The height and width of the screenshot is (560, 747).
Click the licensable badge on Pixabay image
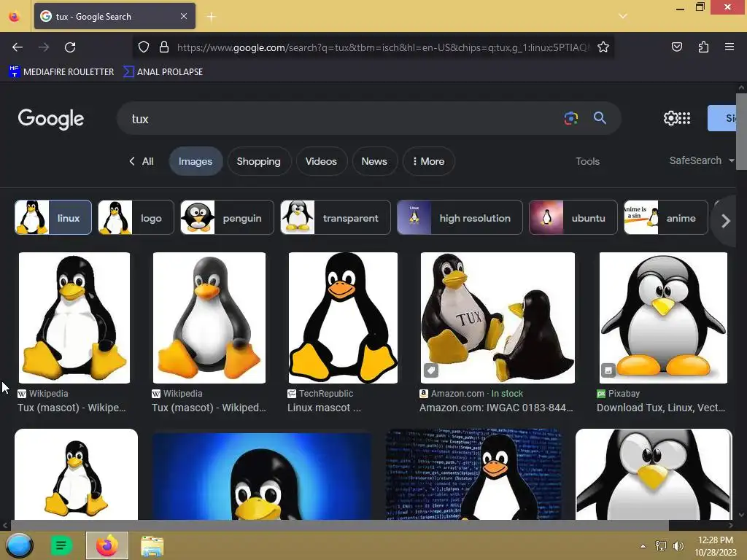(x=608, y=370)
